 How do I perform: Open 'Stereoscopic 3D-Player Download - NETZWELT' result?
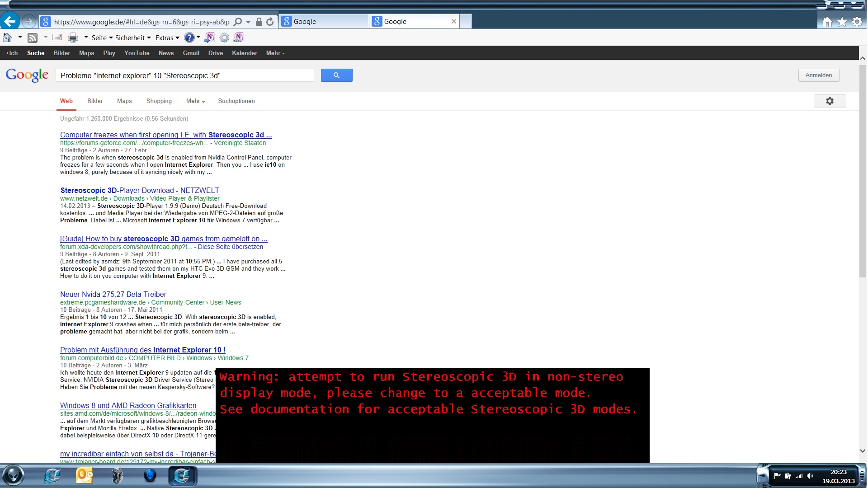[140, 190]
